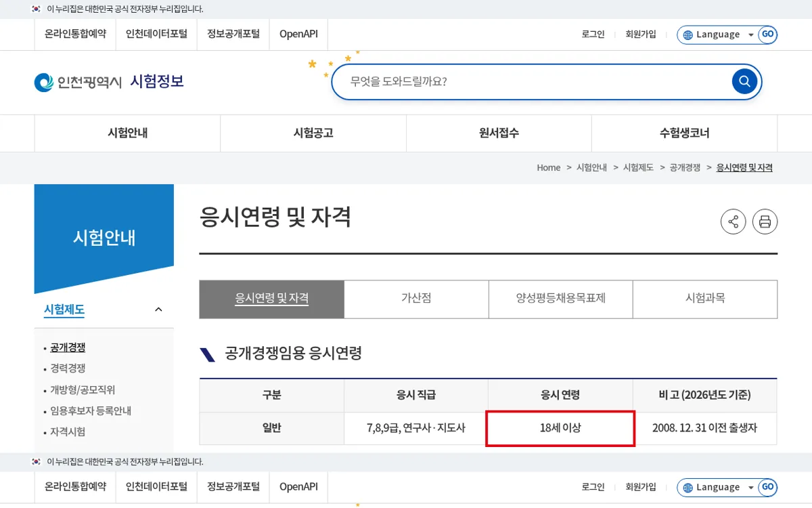Click the underlined 응시연령 및 자격 breadcrumb
The width and height of the screenshot is (812, 508).
point(744,167)
